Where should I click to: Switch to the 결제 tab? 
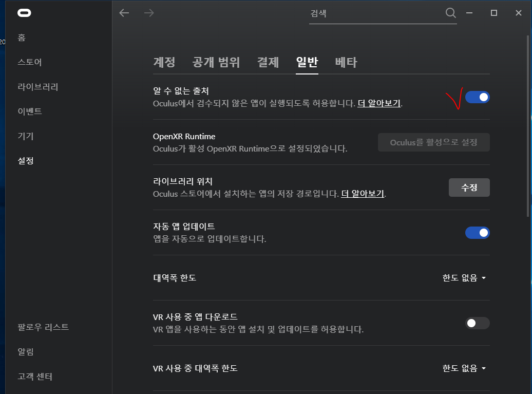[x=268, y=62]
